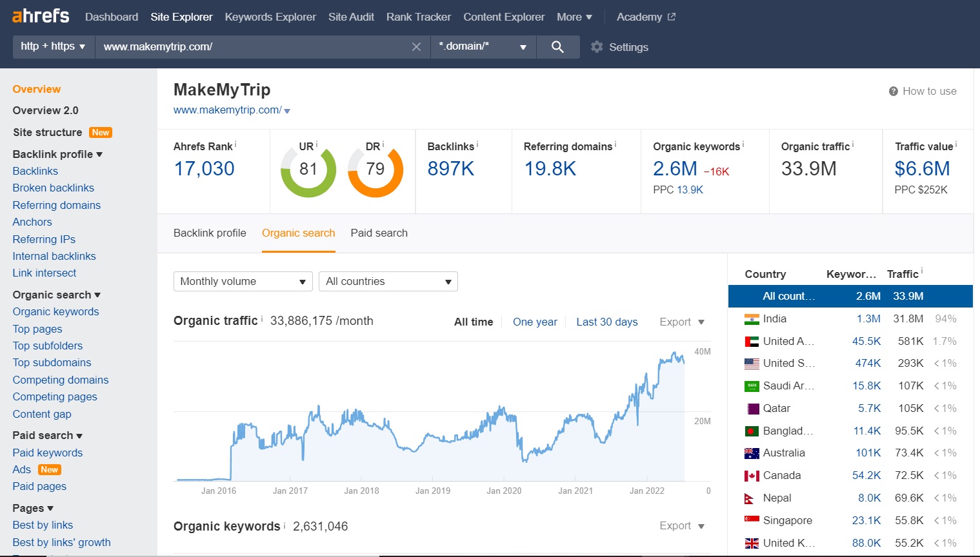Click the search magnifier button
Image resolution: width=980 pixels, height=557 pixels.
point(557,46)
